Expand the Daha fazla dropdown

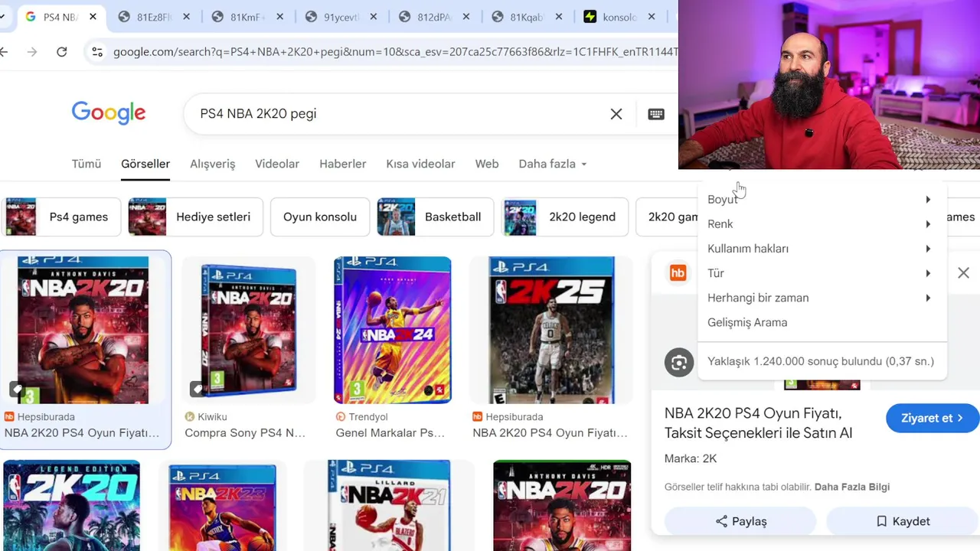[x=553, y=164]
